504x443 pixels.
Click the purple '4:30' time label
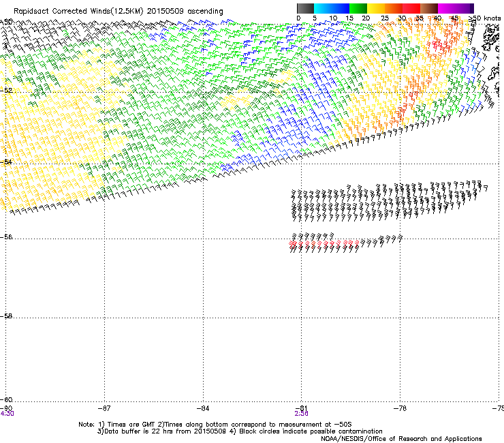7,414
